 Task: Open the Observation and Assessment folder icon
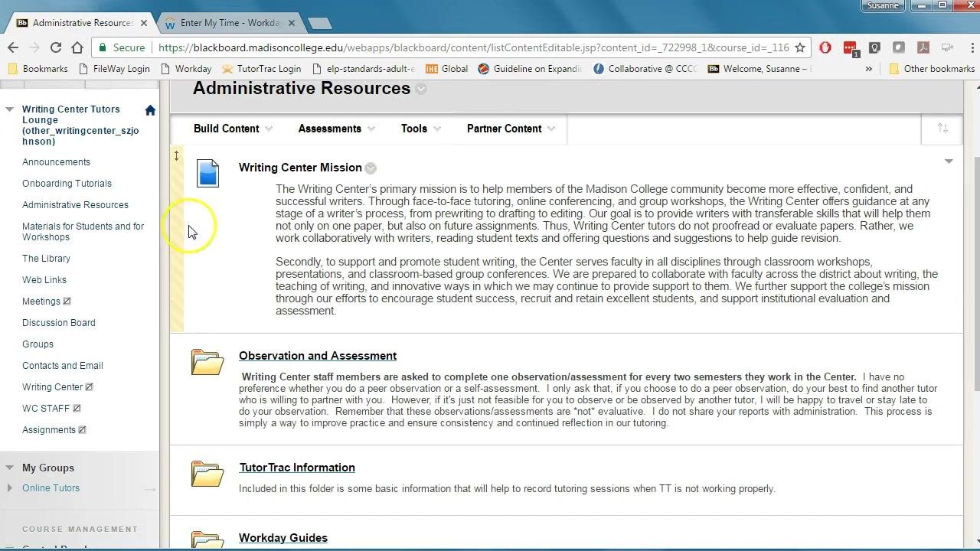point(207,361)
